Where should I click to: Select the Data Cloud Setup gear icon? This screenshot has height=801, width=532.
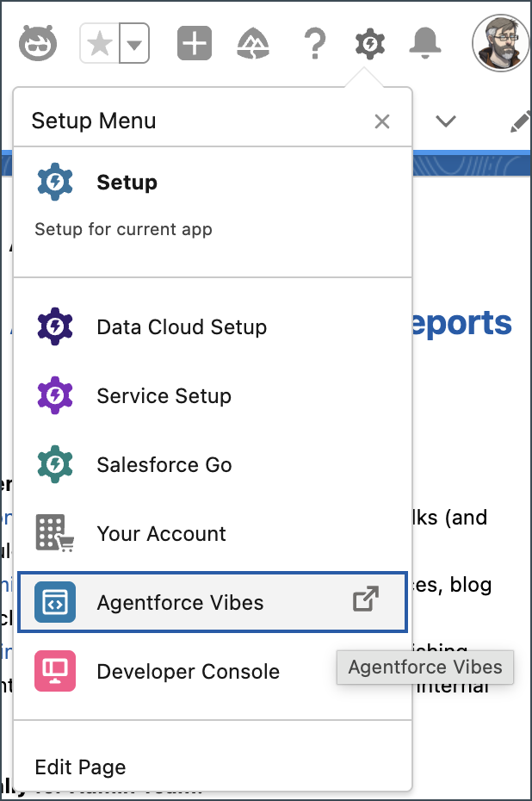(x=55, y=326)
